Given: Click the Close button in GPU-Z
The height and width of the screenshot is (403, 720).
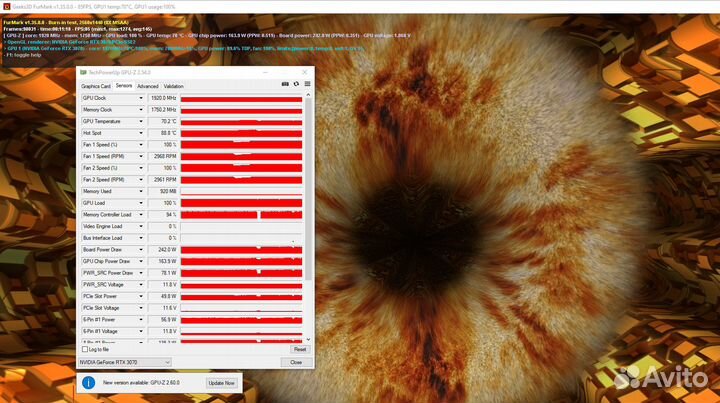Looking at the screenshot, I should [x=296, y=363].
